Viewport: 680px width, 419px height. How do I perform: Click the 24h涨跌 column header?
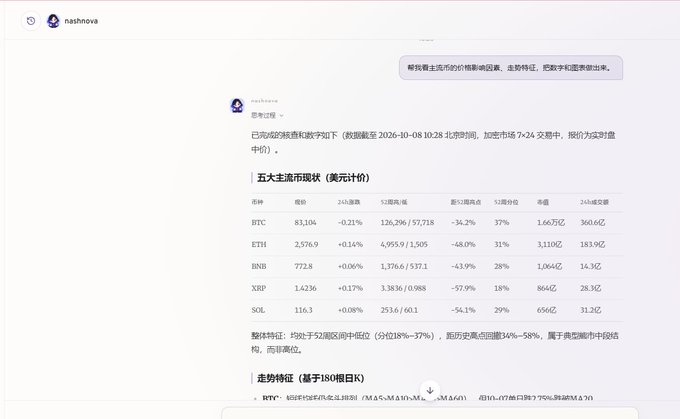pyautogui.click(x=349, y=202)
